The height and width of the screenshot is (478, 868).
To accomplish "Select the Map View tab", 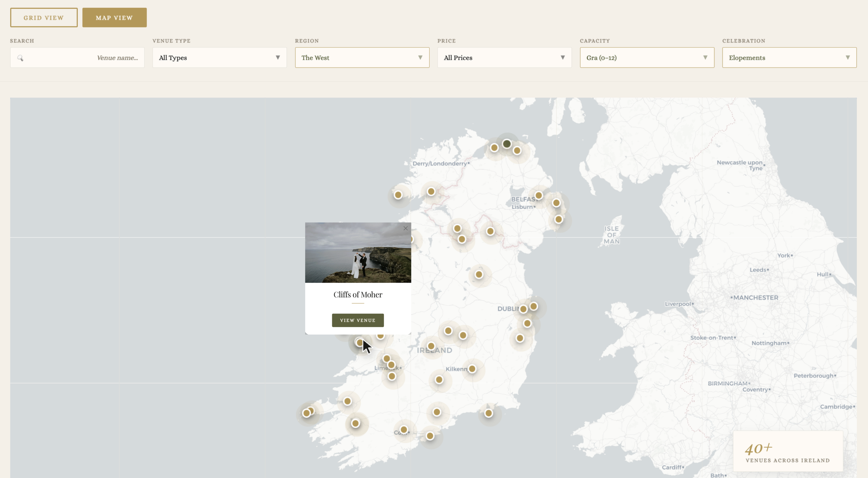I will [114, 17].
